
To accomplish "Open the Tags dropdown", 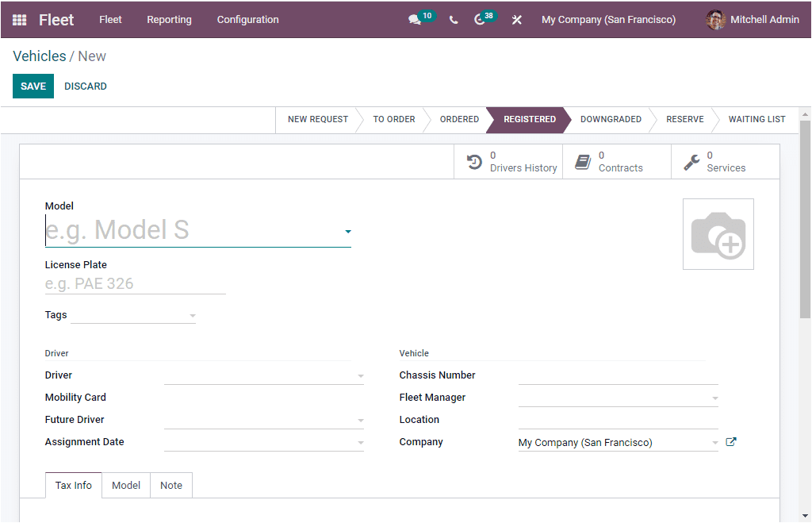I will 191,315.
